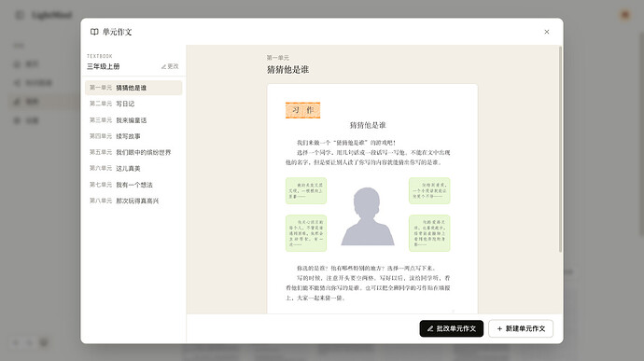Open 第四单元 续写故事
The width and height of the screenshot is (644, 361).
[x=133, y=136]
